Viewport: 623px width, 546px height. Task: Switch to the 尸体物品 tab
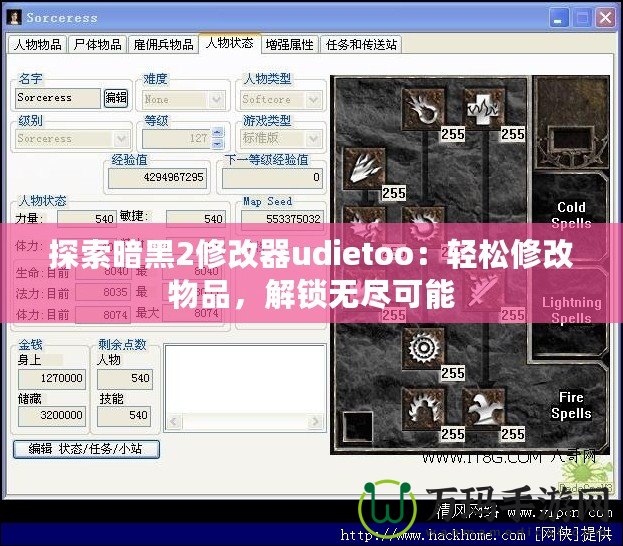(x=97, y=45)
